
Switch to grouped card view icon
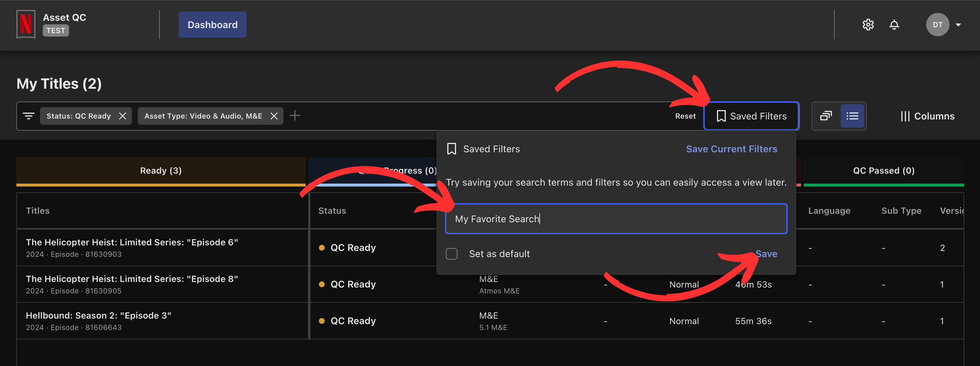826,116
